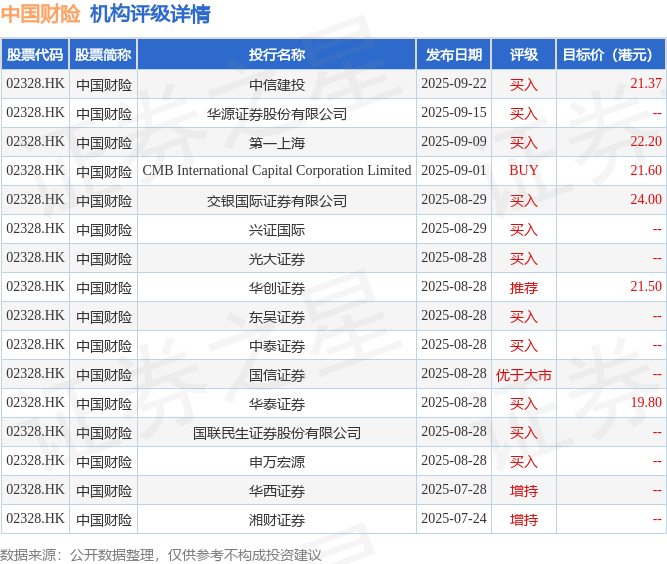Click 买入 rating in 中信建投 row

click(x=524, y=85)
